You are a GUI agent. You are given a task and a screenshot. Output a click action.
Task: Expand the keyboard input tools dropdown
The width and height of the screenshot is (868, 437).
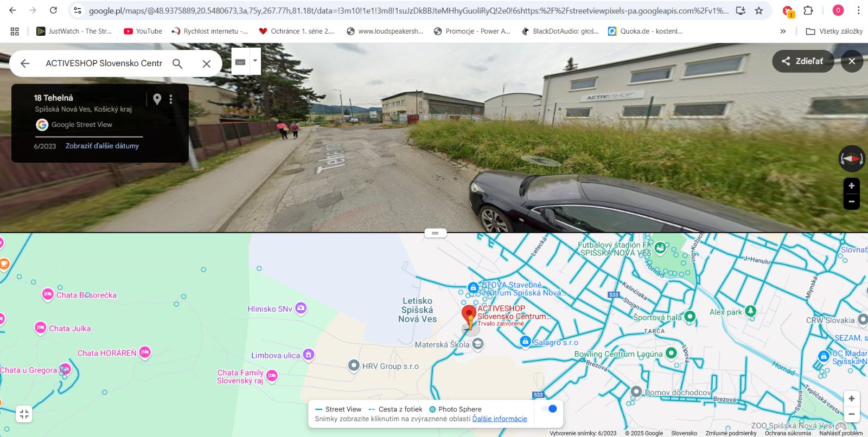pyautogui.click(x=255, y=61)
